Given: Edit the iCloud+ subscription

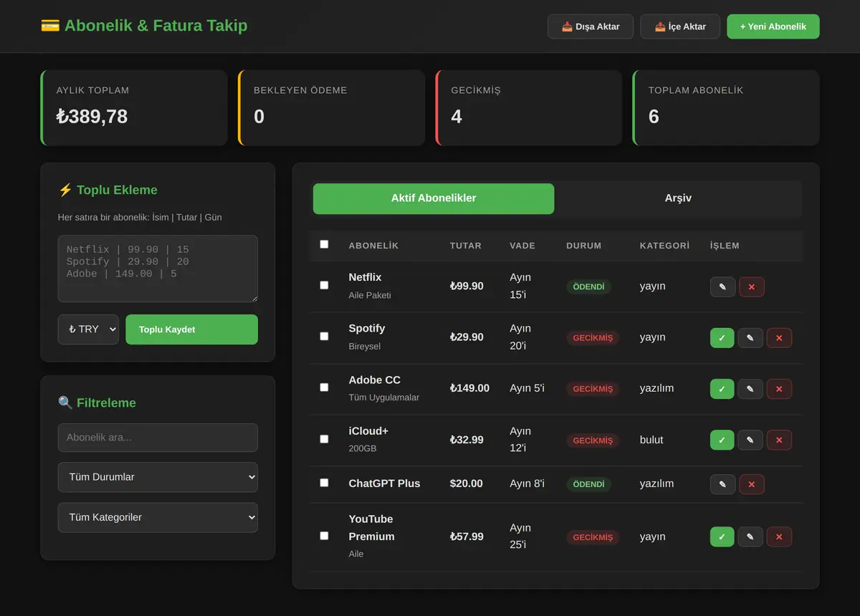Looking at the screenshot, I should pyautogui.click(x=750, y=440).
